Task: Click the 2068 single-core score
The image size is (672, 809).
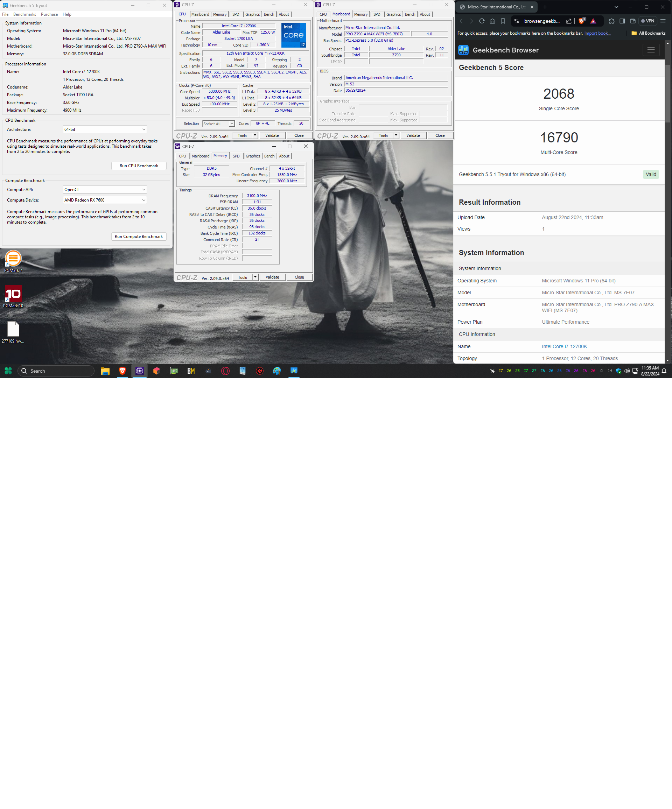Action: coord(559,94)
